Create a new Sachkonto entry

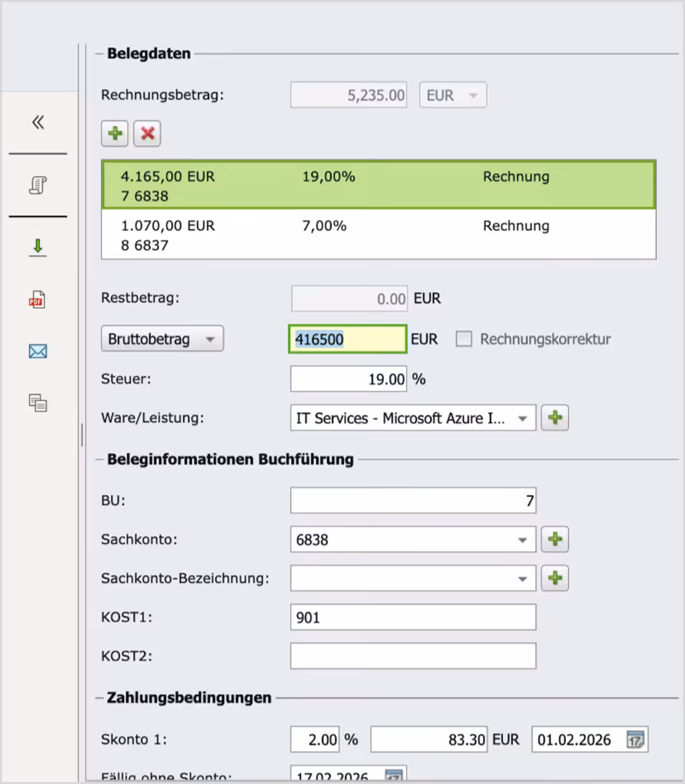click(x=554, y=539)
